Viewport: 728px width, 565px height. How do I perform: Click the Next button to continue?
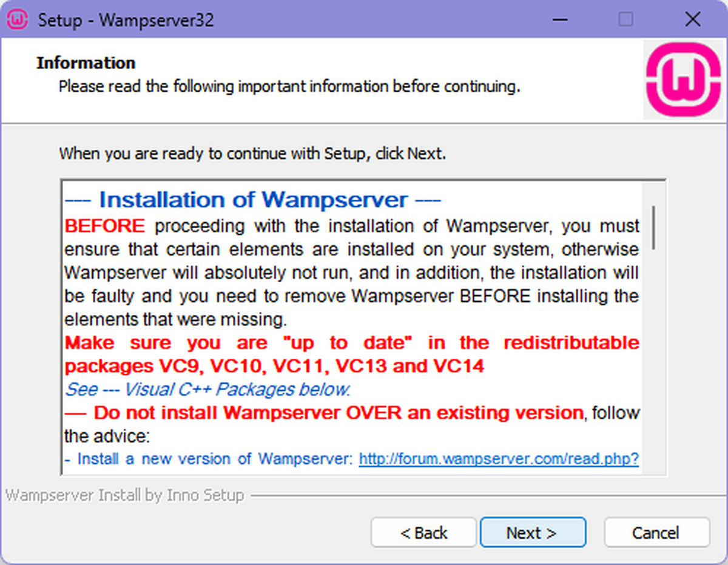point(532,532)
